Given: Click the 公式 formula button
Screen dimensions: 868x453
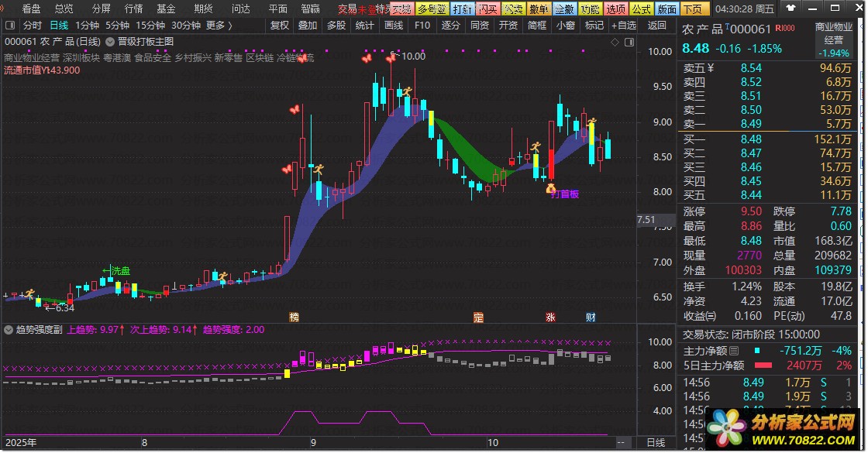Looking at the screenshot, I should point(641,9).
